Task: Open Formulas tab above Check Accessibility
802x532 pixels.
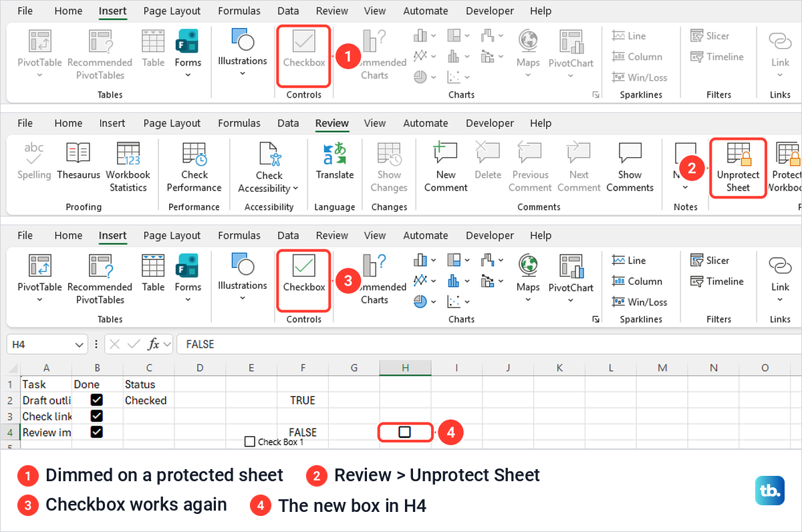Action: (239, 123)
